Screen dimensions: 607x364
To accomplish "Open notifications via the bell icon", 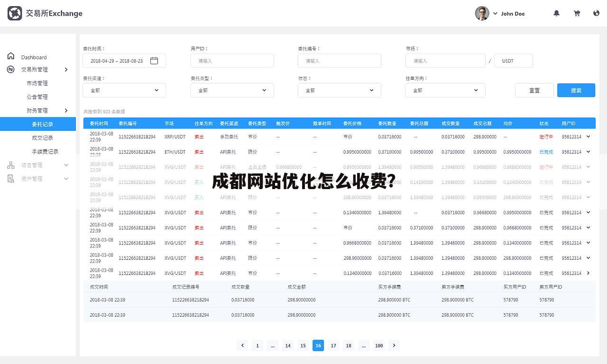I will click(x=556, y=13).
